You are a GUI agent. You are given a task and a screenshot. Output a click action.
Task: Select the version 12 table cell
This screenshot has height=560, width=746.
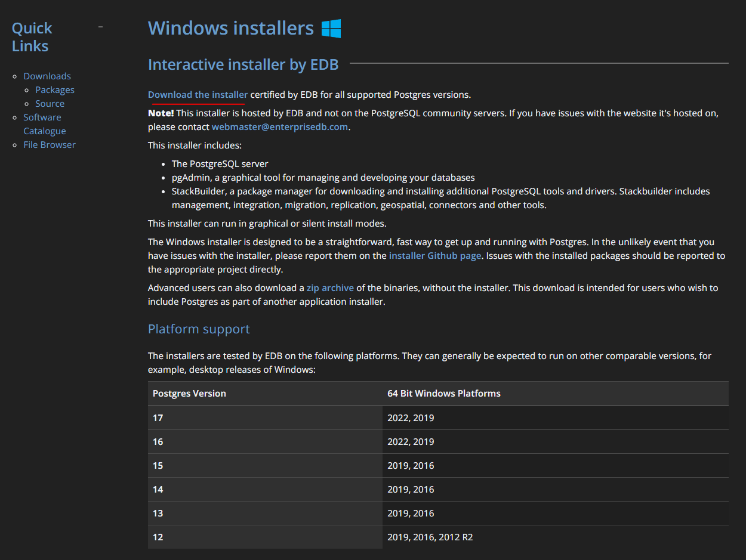pyautogui.click(x=265, y=537)
